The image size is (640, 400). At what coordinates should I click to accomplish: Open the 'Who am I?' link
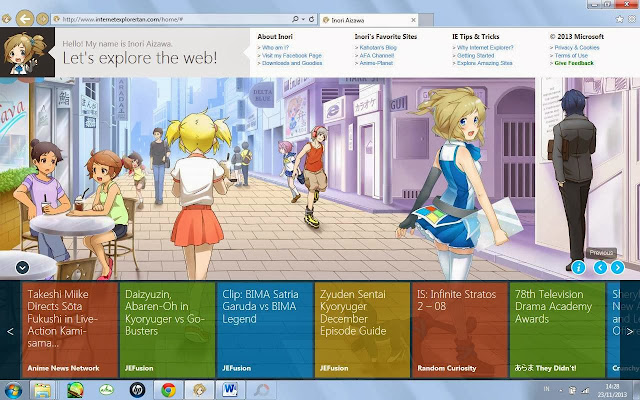[x=275, y=47]
